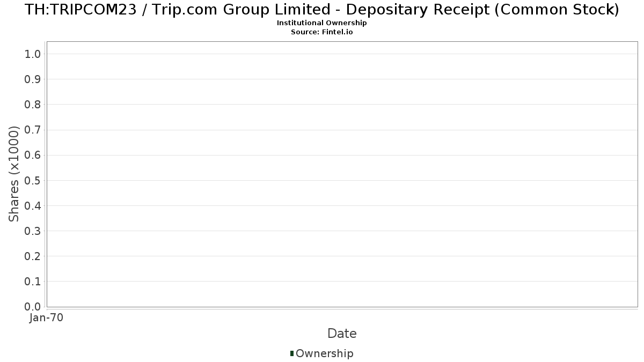Click the 0.9 y-axis tick label

(32, 79)
